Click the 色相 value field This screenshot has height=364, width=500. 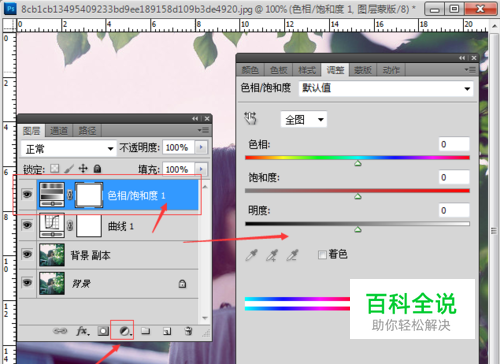point(454,144)
